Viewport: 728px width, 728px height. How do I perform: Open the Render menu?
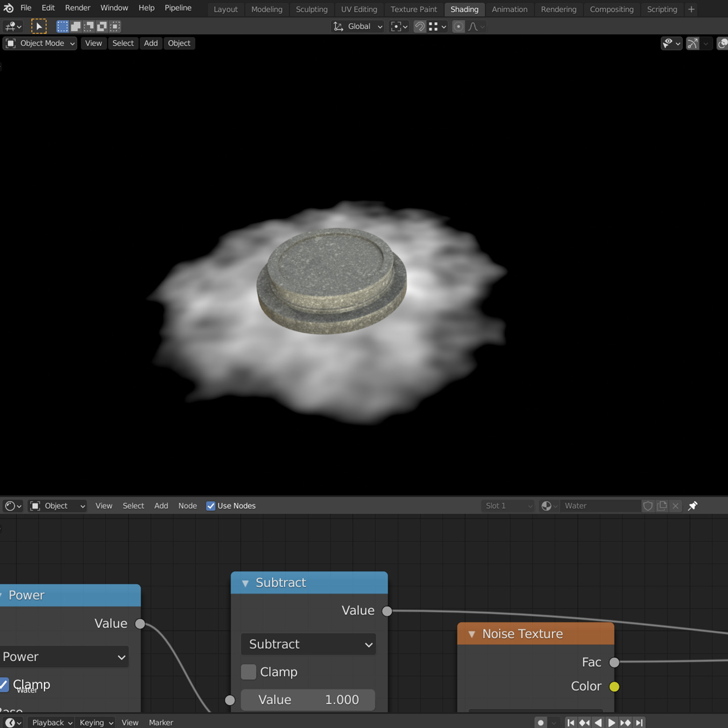pyautogui.click(x=77, y=8)
